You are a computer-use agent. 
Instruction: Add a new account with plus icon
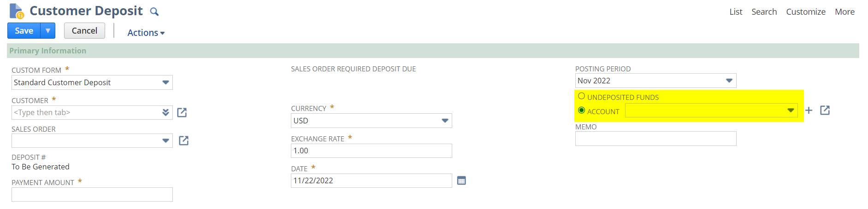809,110
